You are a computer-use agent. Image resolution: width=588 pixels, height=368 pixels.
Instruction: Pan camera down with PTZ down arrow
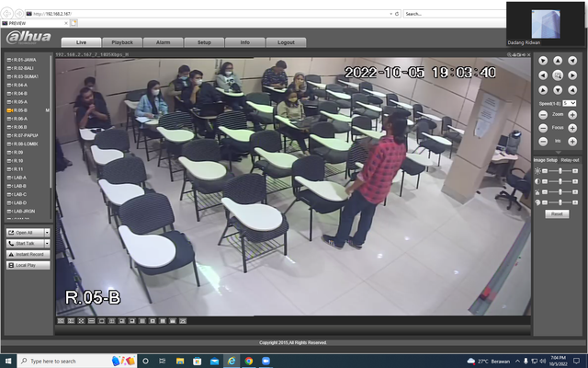tap(558, 90)
